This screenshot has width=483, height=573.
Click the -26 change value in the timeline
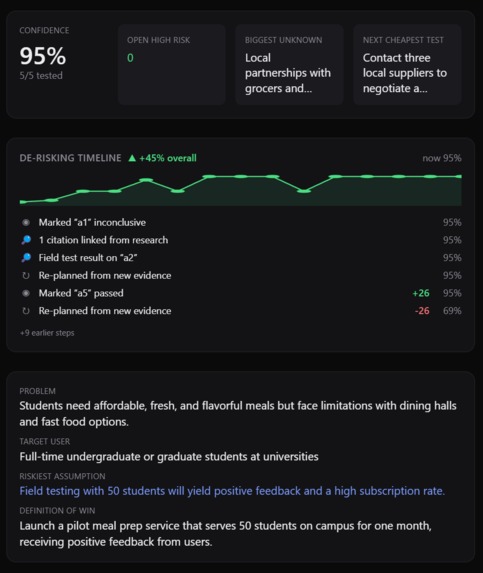pyautogui.click(x=422, y=311)
